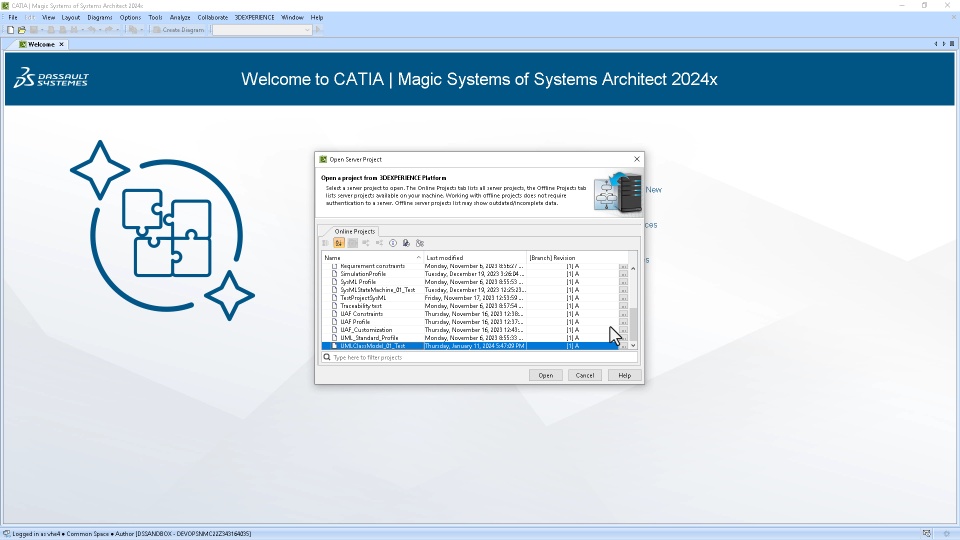960x540 pixels.
Task: Select the UAF_Customization project row
Action: pos(470,329)
